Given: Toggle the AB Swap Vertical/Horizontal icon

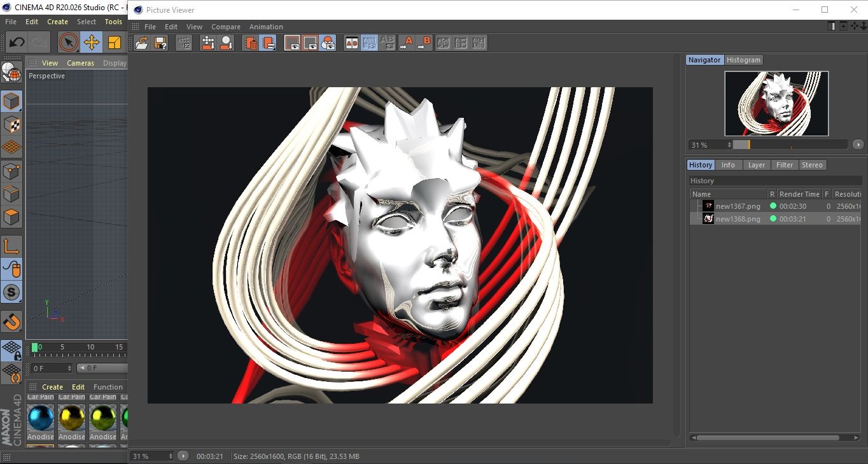Looking at the screenshot, I should point(369,43).
